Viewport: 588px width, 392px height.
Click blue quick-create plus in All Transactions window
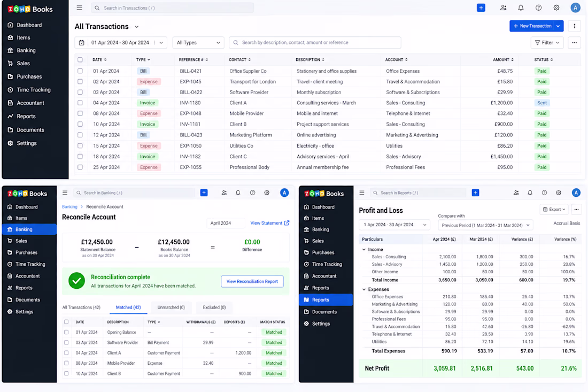tap(481, 8)
